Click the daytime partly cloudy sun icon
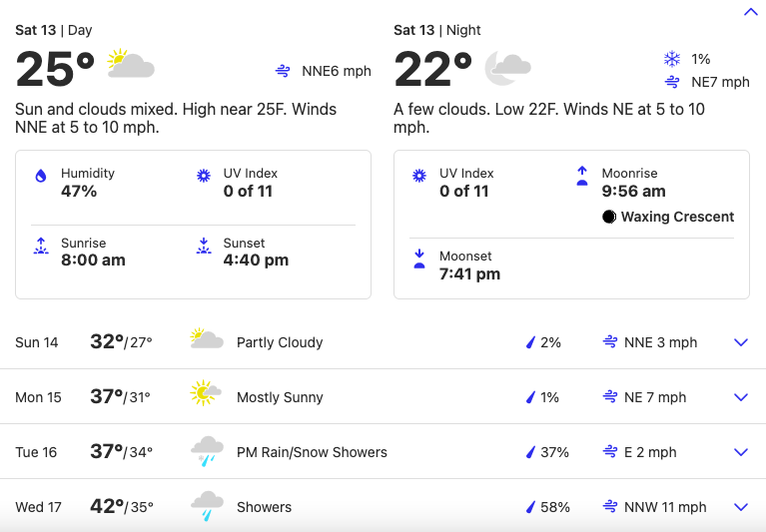Image resolution: width=766 pixels, height=532 pixels. click(x=131, y=64)
